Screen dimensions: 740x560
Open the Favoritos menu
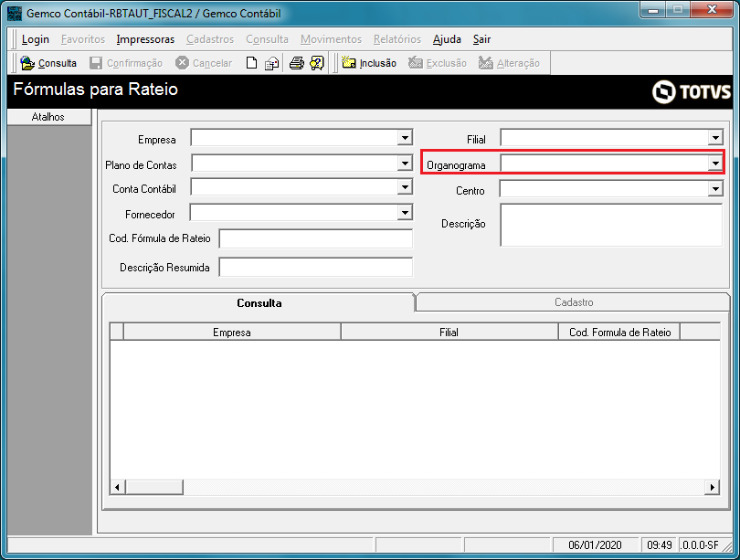point(83,39)
